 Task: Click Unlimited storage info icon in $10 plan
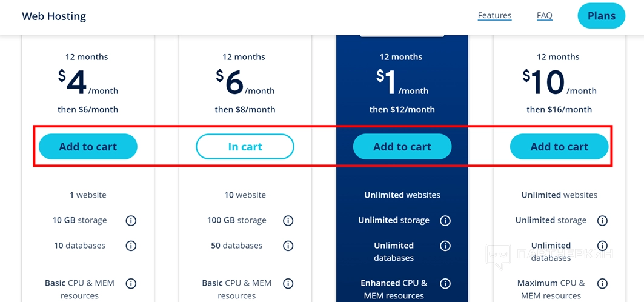click(x=602, y=221)
